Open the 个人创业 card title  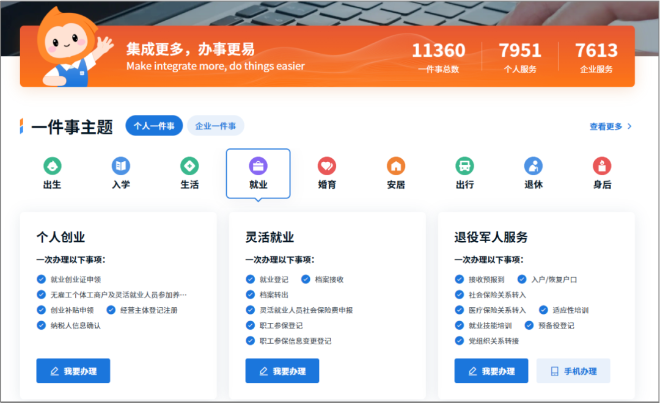61,237
